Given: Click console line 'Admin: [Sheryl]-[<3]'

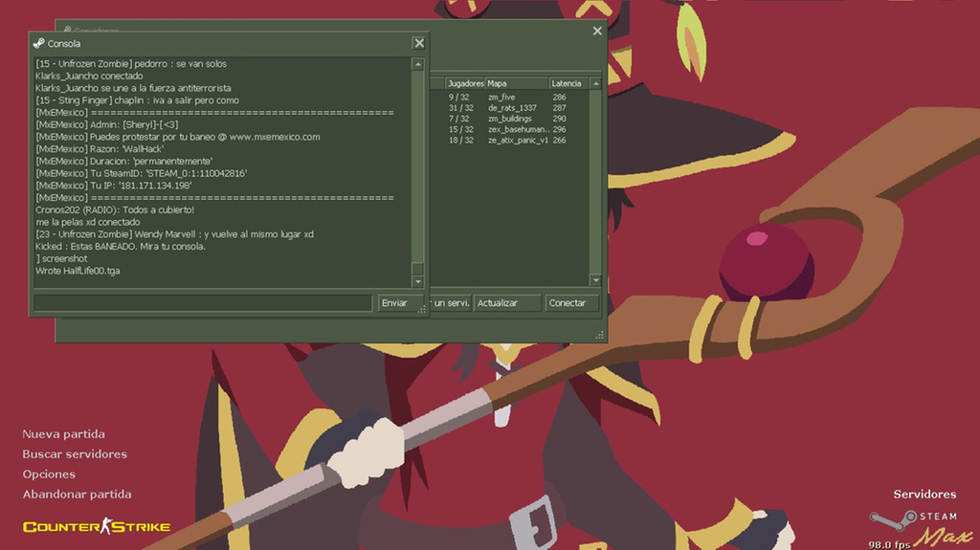Looking at the screenshot, I should point(106,124).
